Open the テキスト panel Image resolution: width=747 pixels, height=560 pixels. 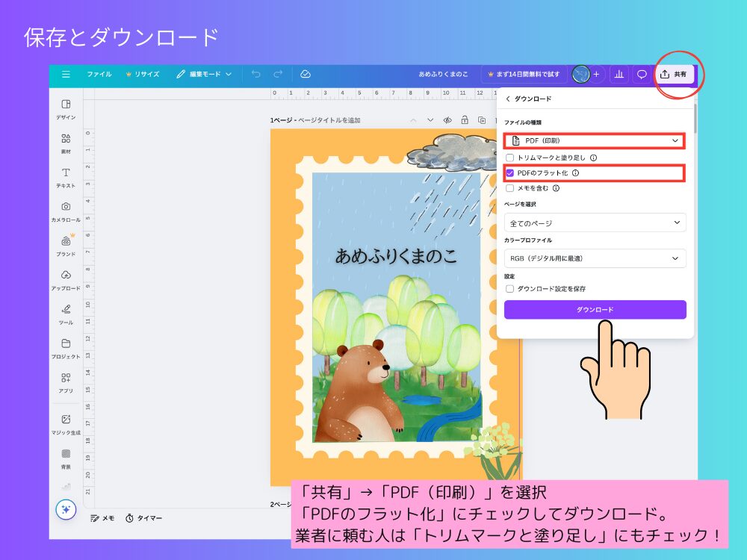66,178
